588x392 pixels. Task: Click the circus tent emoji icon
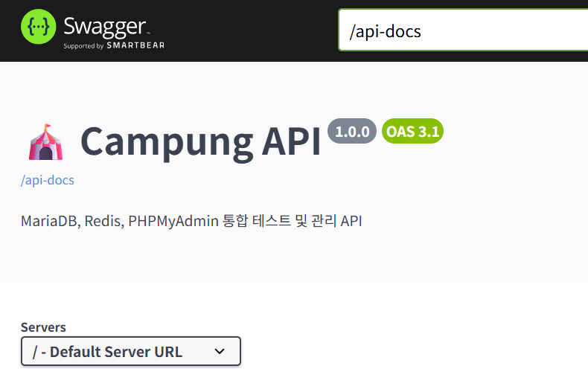[45, 142]
